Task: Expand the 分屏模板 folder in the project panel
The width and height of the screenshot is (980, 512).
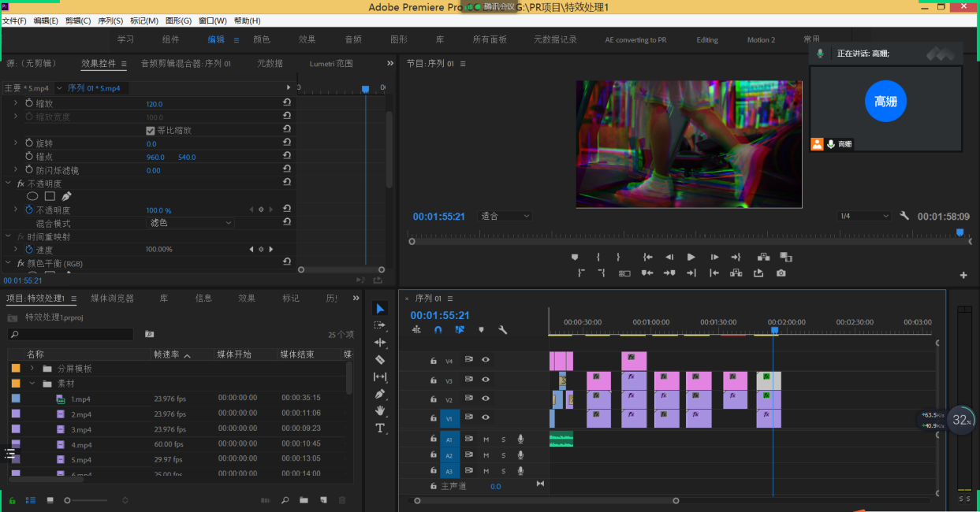Action: [32, 368]
